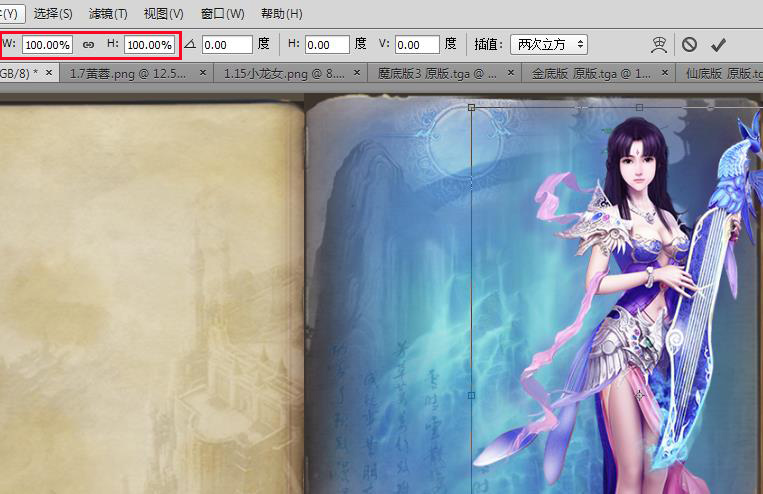Click the transform center reference point
This screenshot has height=494, width=763.
(x=639, y=396)
